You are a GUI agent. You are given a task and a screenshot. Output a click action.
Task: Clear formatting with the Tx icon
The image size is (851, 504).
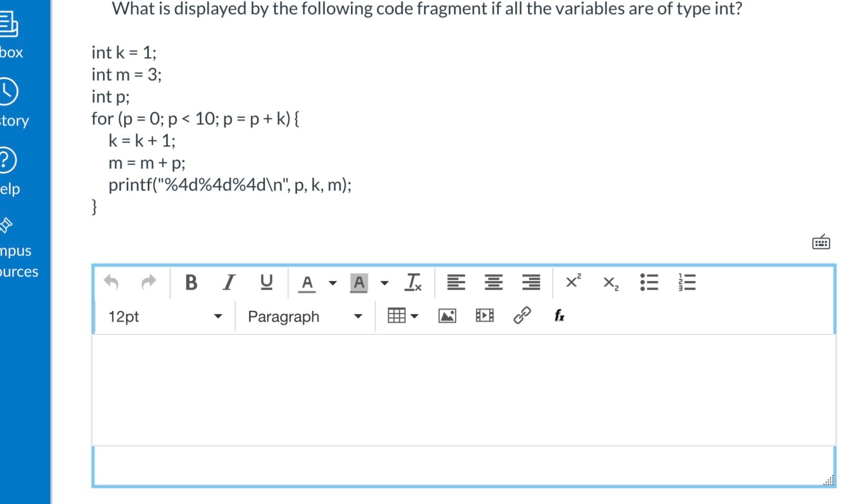coord(413,282)
